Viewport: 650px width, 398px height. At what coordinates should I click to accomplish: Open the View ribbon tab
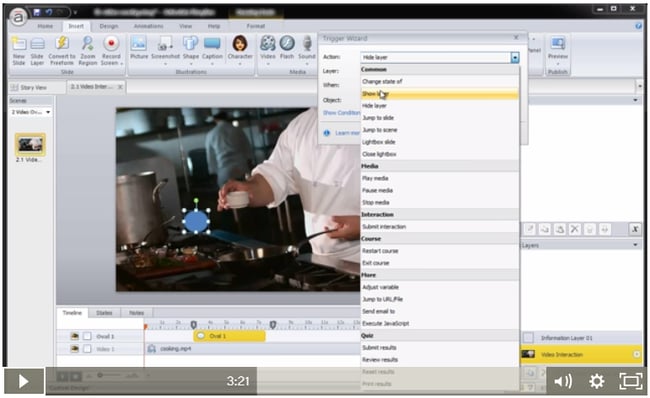coord(185,26)
